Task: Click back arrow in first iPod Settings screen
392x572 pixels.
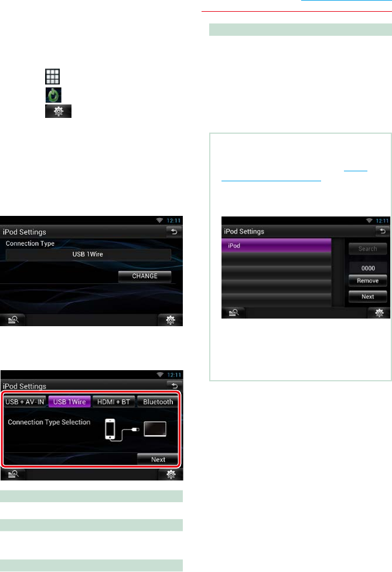Action: click(x=174, y=232)
